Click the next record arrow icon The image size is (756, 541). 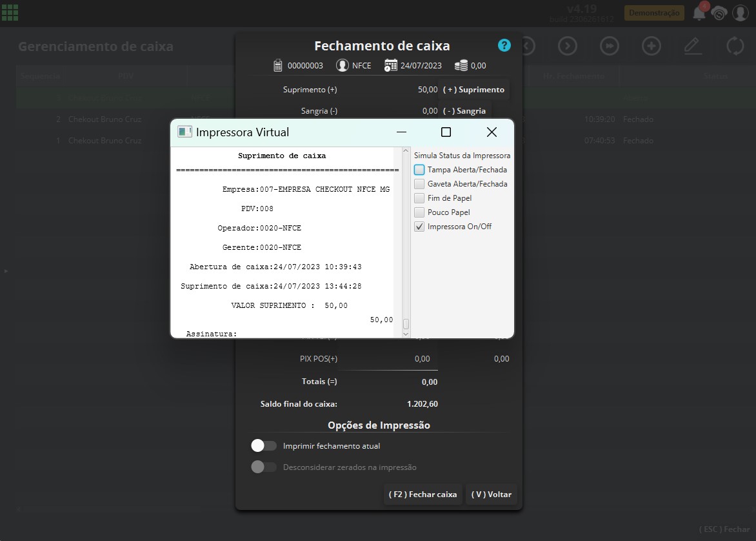point(568,46)
